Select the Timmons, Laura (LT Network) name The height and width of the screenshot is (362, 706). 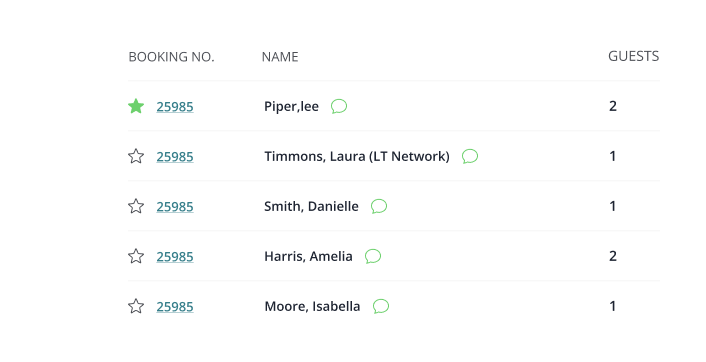[x=357, y=156]
